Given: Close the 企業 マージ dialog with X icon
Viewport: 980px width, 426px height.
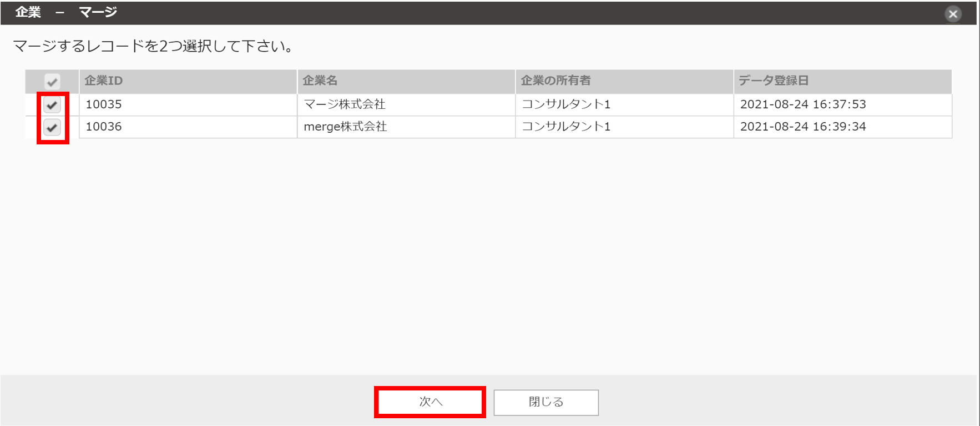Looking at the screenshot, I should 953,14.
